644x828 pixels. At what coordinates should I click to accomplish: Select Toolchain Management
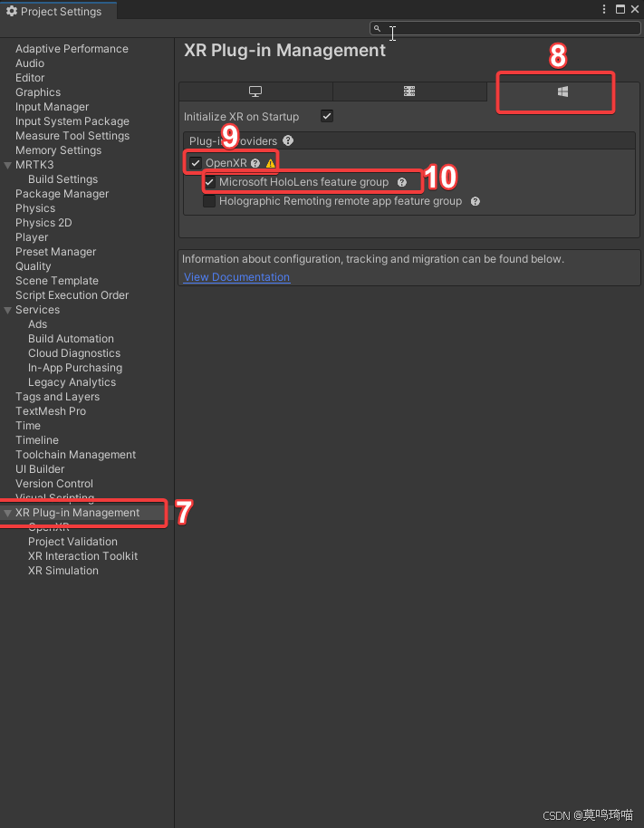tap(75, 455)
